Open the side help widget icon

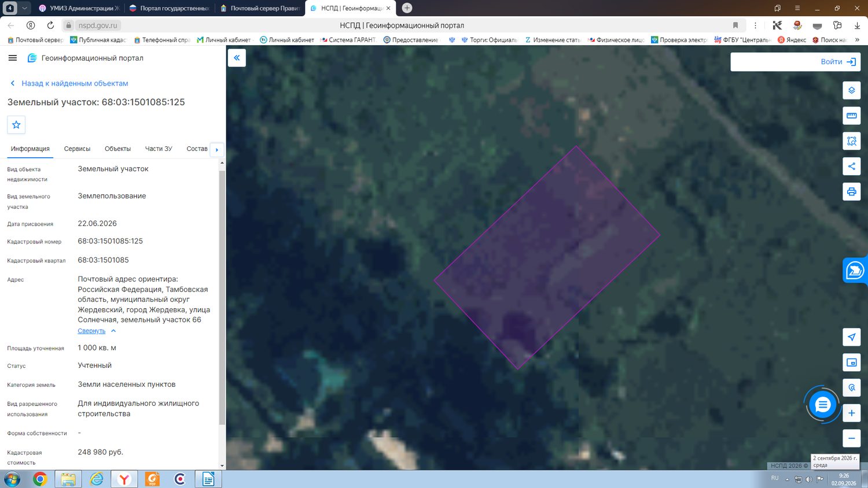pyautogui.click(x=855, y=271)
